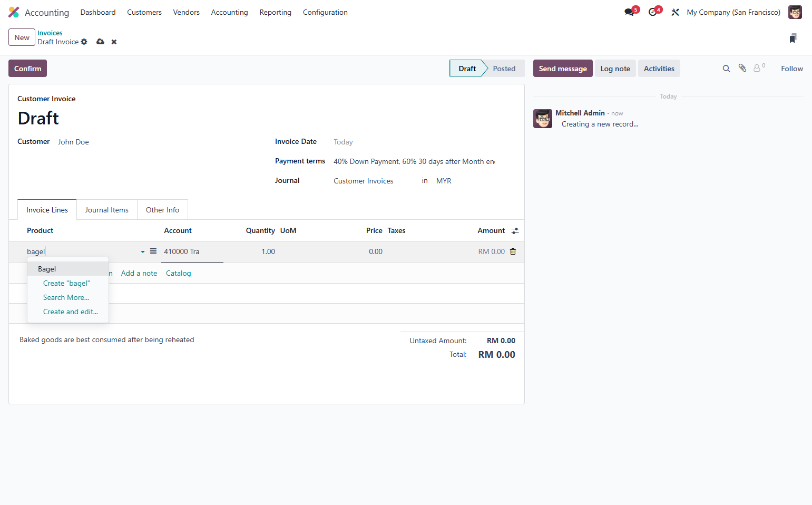Click the Send message button
The height and width of the screenshot is (505, 812).
563,69
